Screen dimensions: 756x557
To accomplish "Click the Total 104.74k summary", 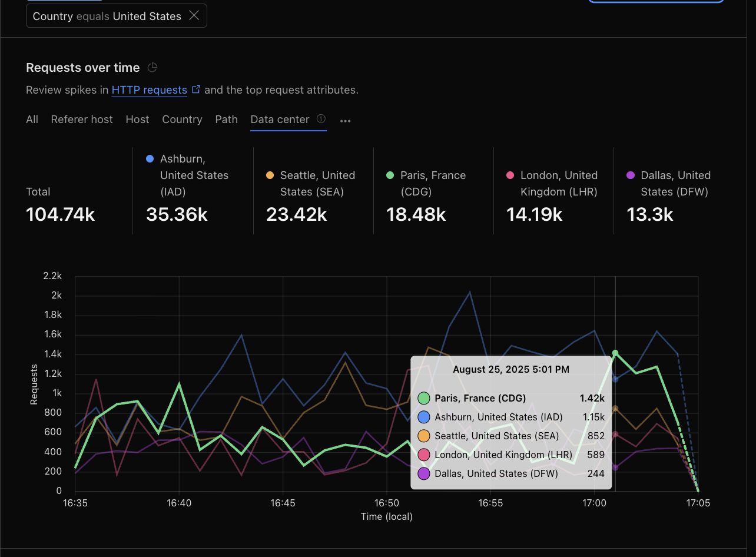I will click(x=60, y=204).
